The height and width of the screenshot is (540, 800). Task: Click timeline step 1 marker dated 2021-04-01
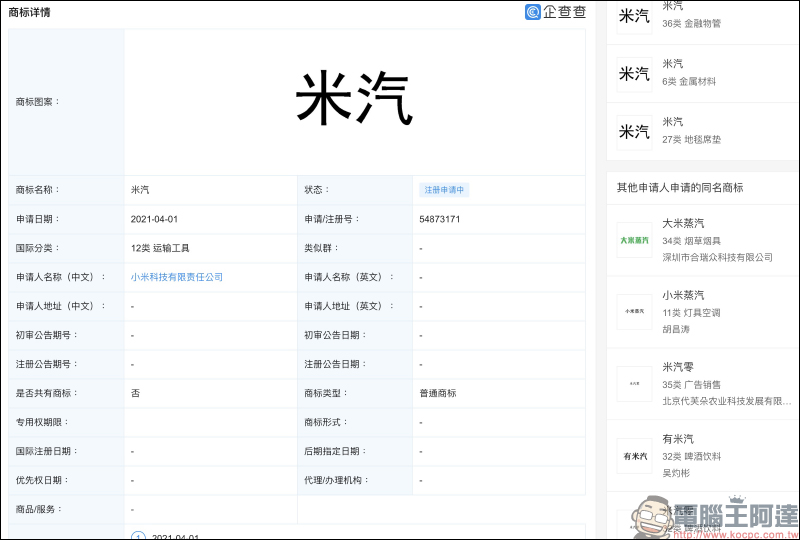click(139, 536)
